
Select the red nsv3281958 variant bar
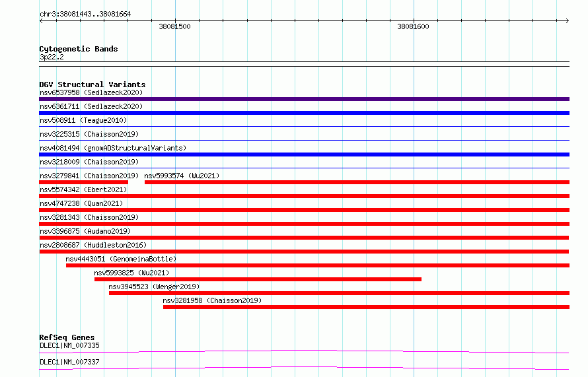coord(367,307)
